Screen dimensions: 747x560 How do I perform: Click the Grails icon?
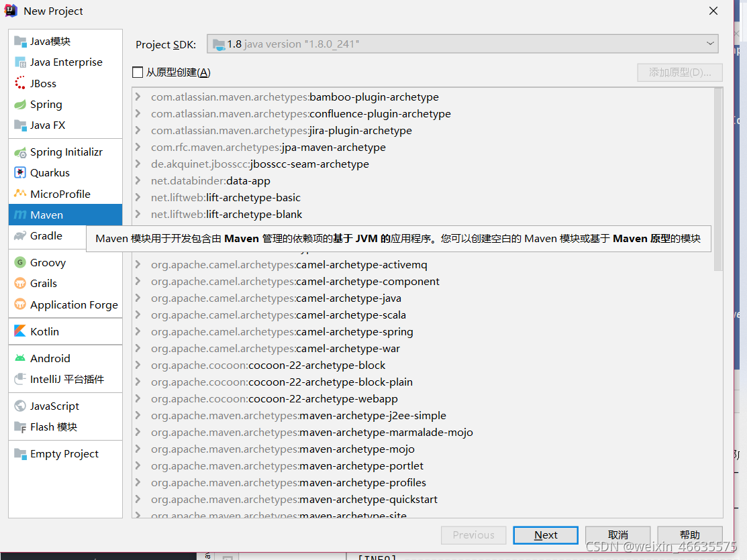[x=20, y=283]
